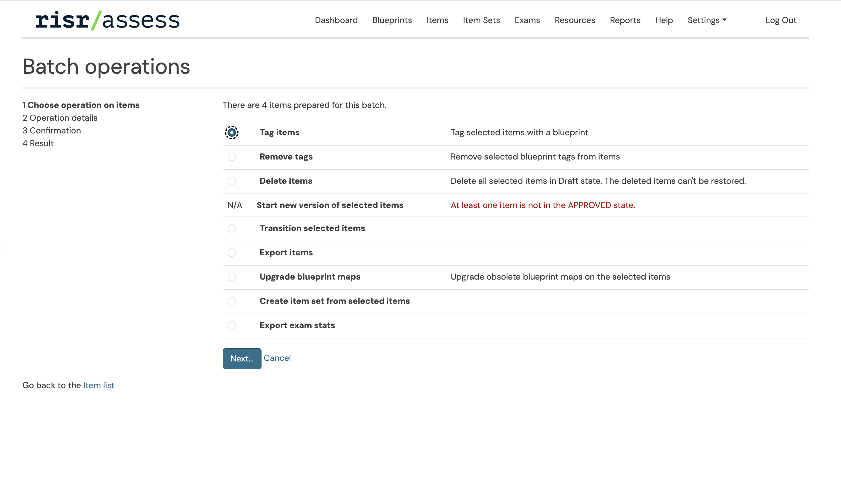
Task: Click the 'Delete items' label text
Action: (286, 181)
